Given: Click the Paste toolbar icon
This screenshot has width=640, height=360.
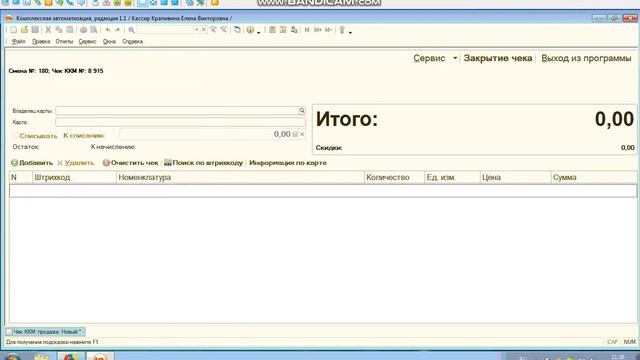Looking at the screenshot, I should coord(70,30).
